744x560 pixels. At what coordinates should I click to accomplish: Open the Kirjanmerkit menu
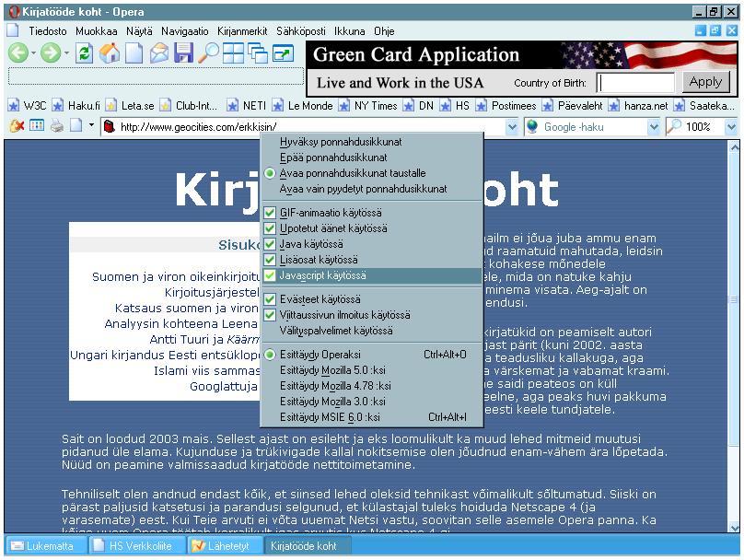242,31
